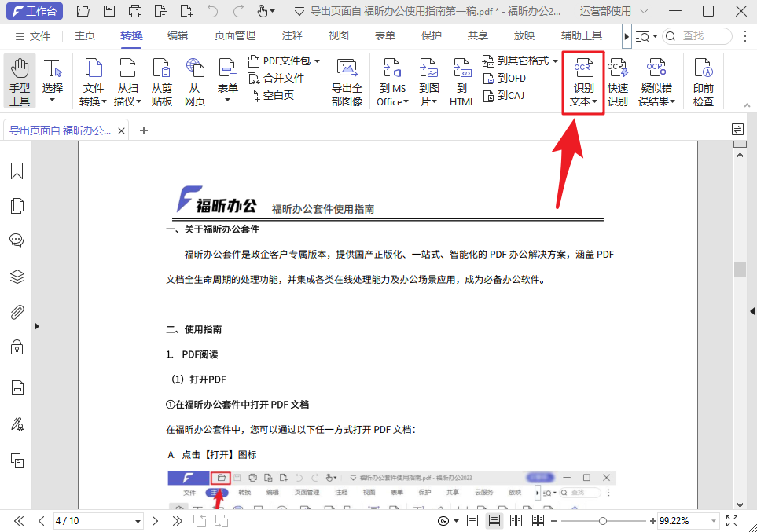
Task: Select the Hand tool (手型工具)
Action: point(19,79)
